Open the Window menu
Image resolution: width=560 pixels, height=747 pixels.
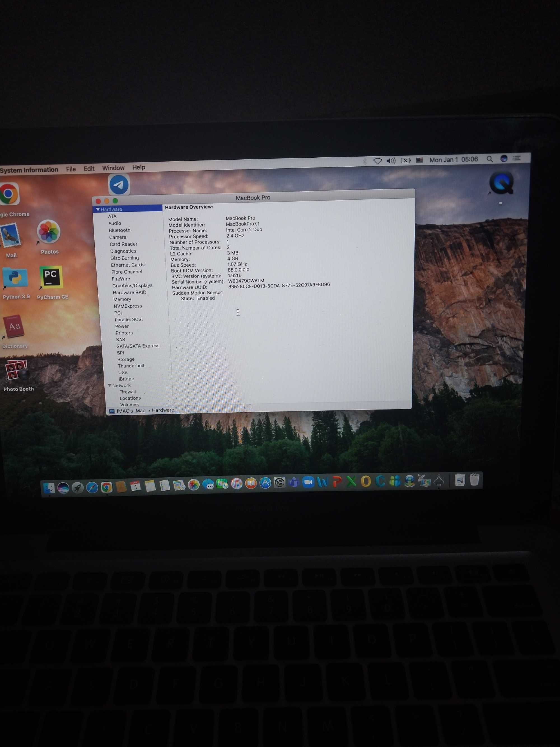coord(113,168)
